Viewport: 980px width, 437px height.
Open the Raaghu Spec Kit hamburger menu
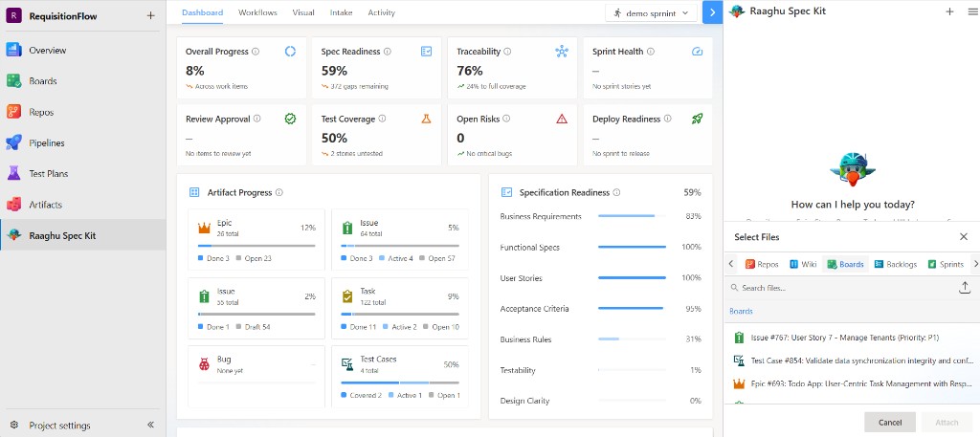click(972, 11)
